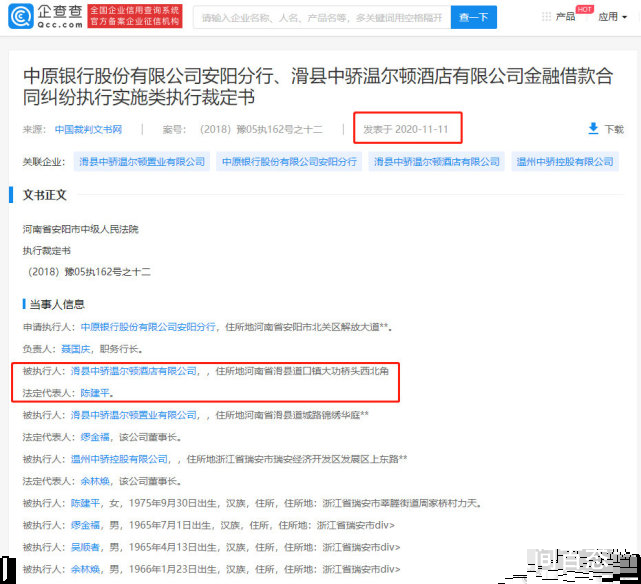The height and width of the screenshot is (584, 641).
Task: Open 滑县中骄温尔顿置业有限公司 link in the parties section
Action: (x=134, y=415)
